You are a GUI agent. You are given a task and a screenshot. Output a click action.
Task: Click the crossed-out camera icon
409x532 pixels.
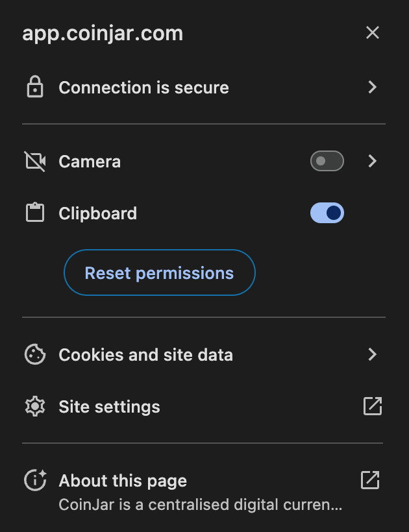click(x=35, y=161)
